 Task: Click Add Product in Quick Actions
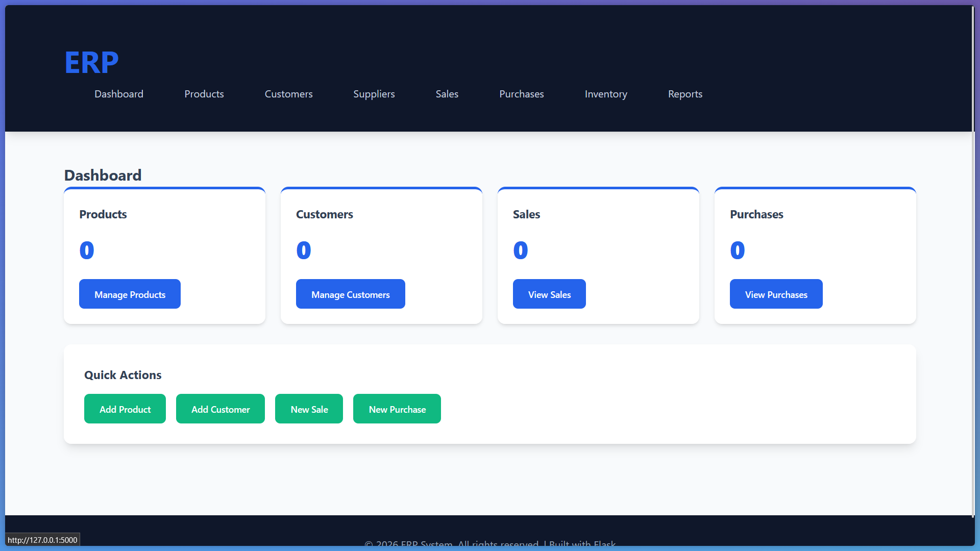125,409
